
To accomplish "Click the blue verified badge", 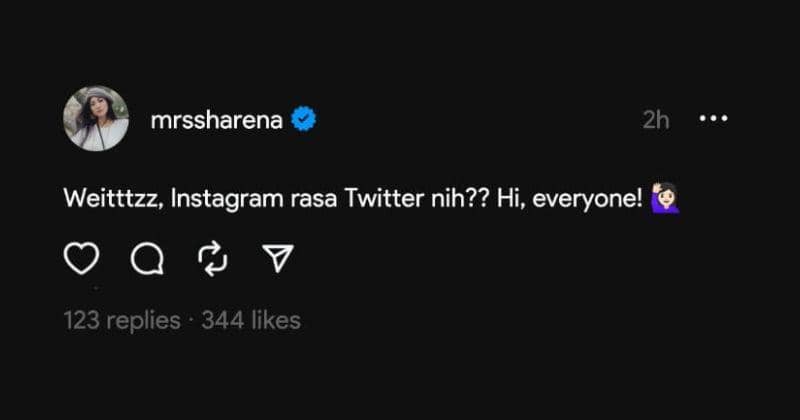I will (304, 120).
